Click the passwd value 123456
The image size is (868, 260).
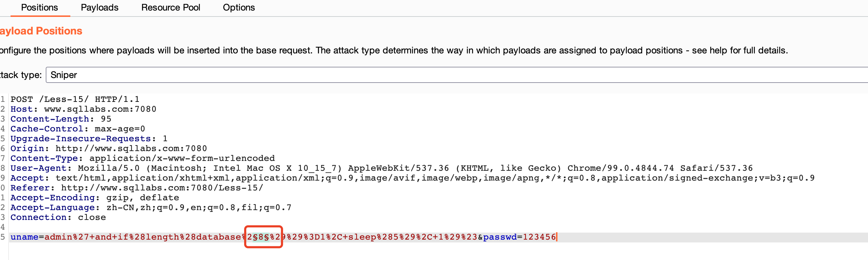pyautogui.click(x=539, y=237)
